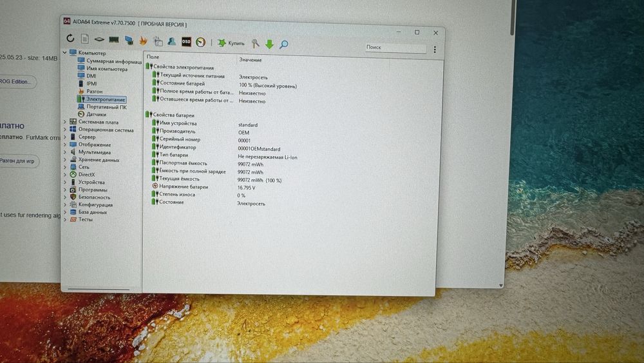This screenshot has width=644, height=363.
Task: Expand the Системная плата node
Action: coord(65,122)
